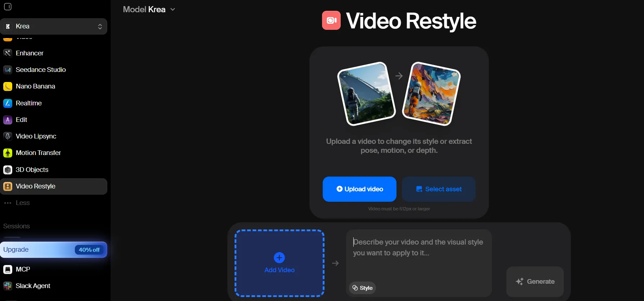Click the Realtime sidebar icon

point(8,103)
